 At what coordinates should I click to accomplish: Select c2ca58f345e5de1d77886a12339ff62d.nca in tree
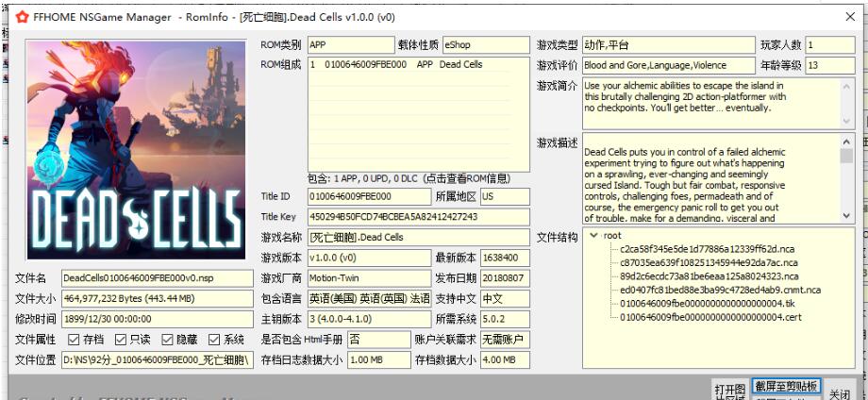[709, 249]
